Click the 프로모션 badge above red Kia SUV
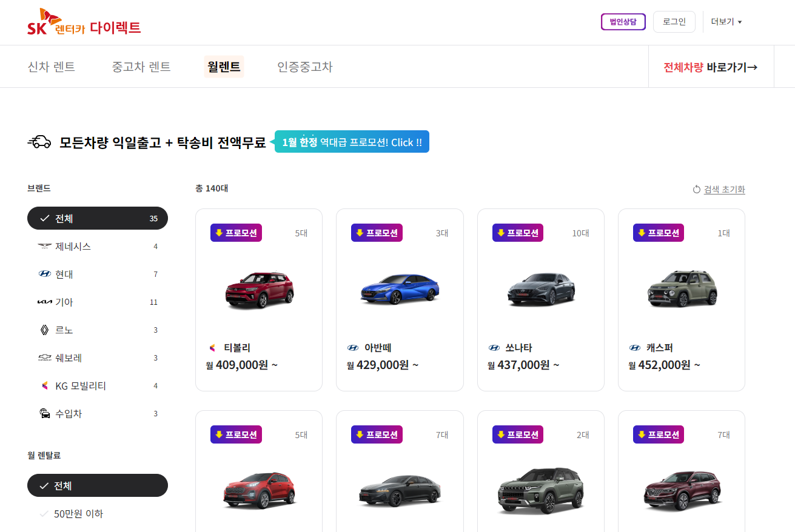 pyautogui.click(x=236, y=434)
